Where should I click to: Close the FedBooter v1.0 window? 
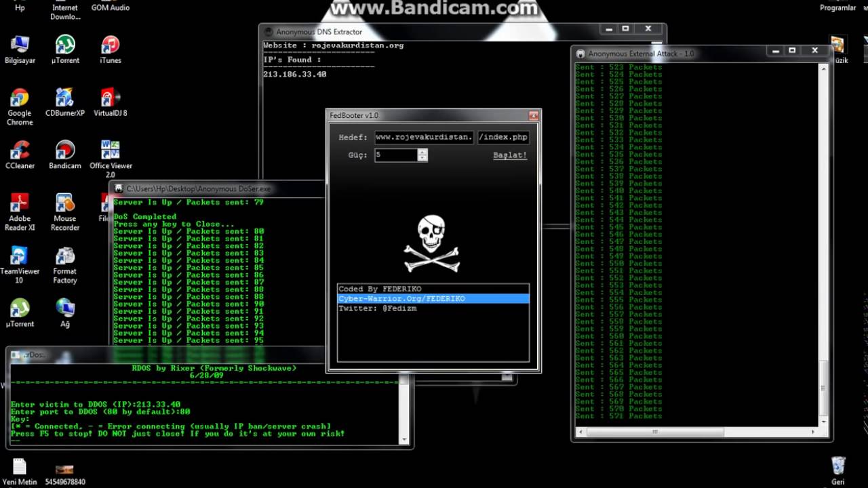click(533, 116)
